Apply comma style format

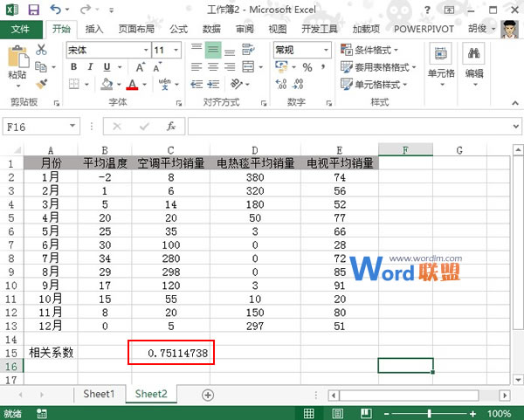coord(323,67)
